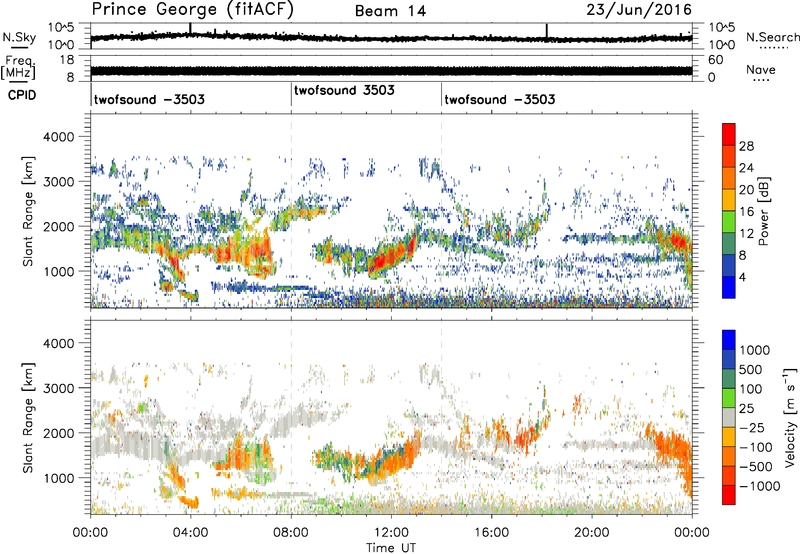Click the last 'twofsound -3503' marker label
The height and width of the screenshot is (554, 800).
pyautogui.click(x=499, y=99)
